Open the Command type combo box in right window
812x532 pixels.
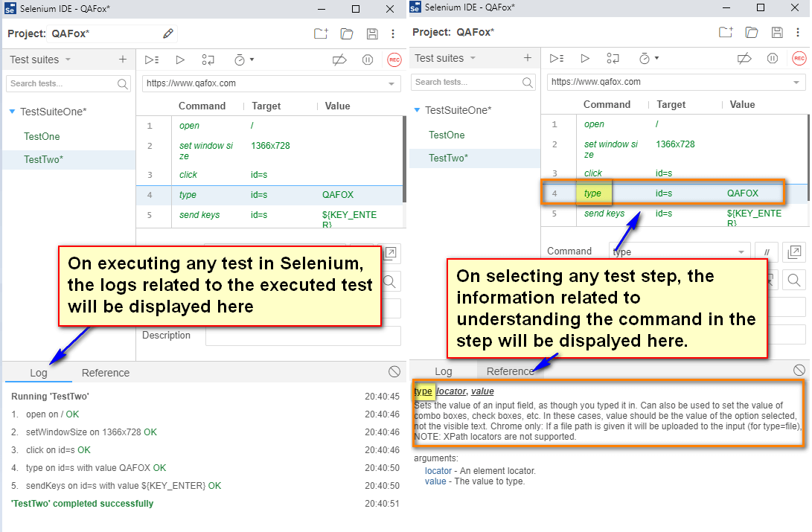680,251
